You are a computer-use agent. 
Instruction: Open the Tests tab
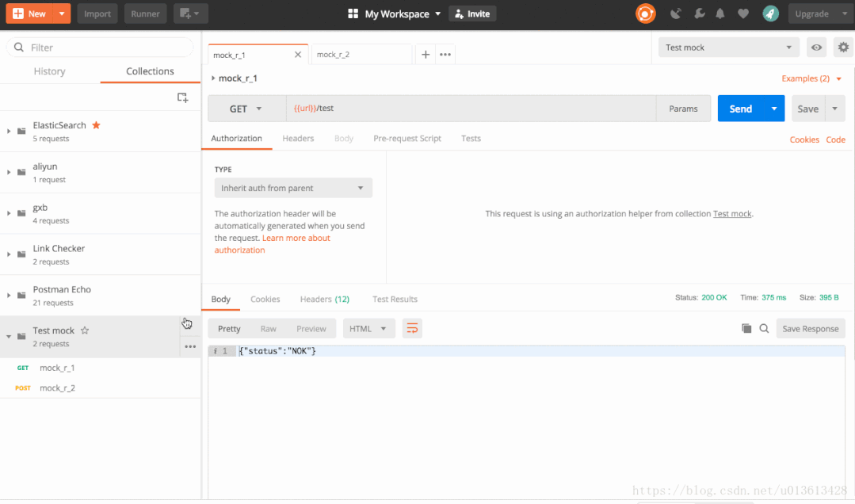coord(471,139)
